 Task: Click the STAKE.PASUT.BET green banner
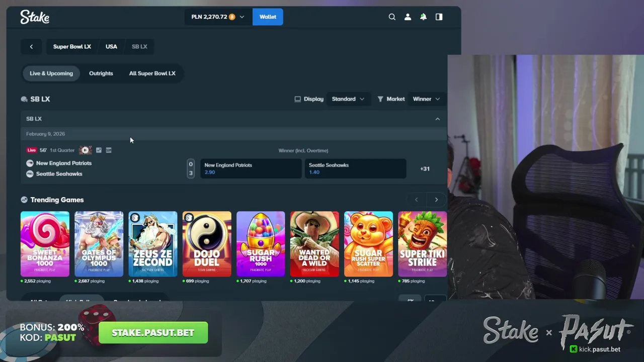coord(153,333)
